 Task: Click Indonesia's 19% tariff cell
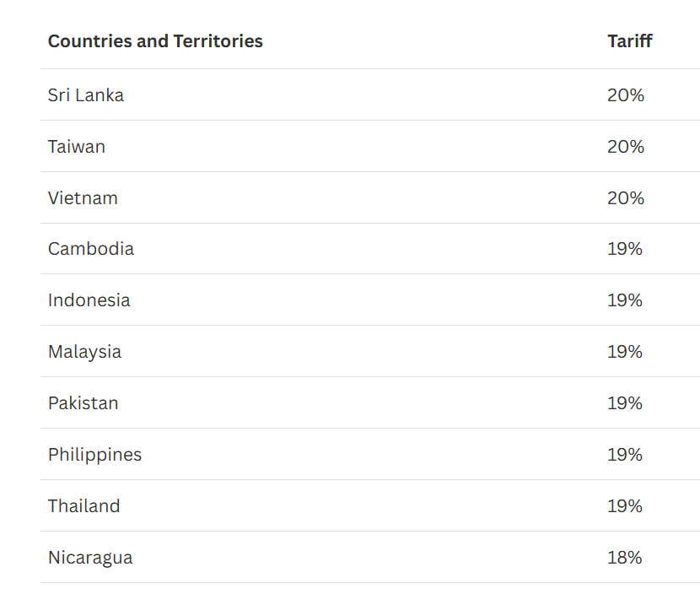[x=625, y=300]
